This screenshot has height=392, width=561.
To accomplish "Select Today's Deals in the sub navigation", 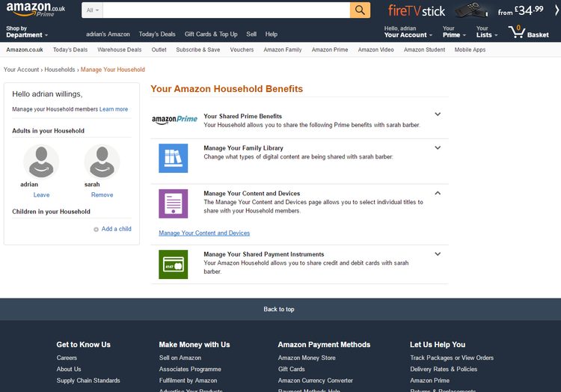I will 70,49.
